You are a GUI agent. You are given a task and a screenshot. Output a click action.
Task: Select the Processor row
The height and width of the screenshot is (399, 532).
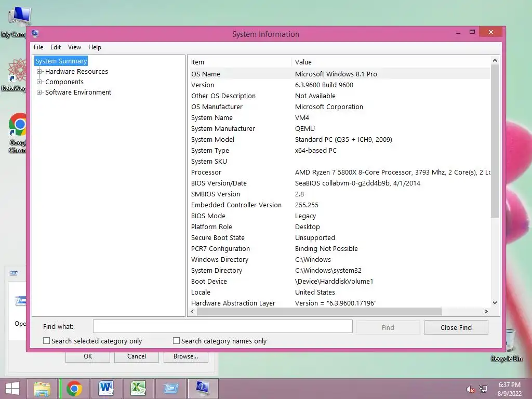click(339, 172)
